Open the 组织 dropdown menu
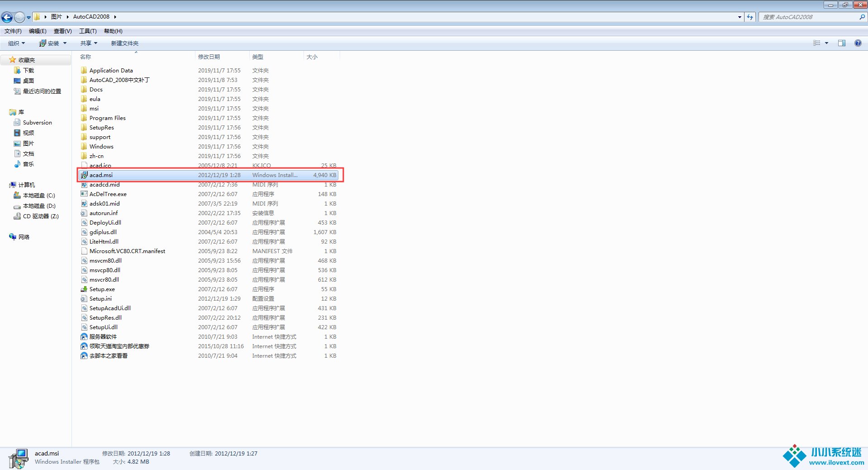This screenshot has height=470, width=868. click(x=16, y=43)
